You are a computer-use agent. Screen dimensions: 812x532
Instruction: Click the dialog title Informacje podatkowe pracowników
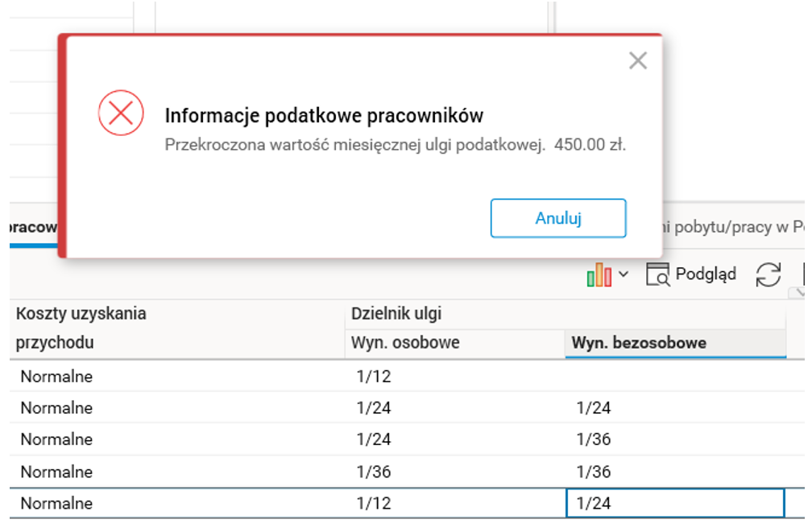pos(324,116)
